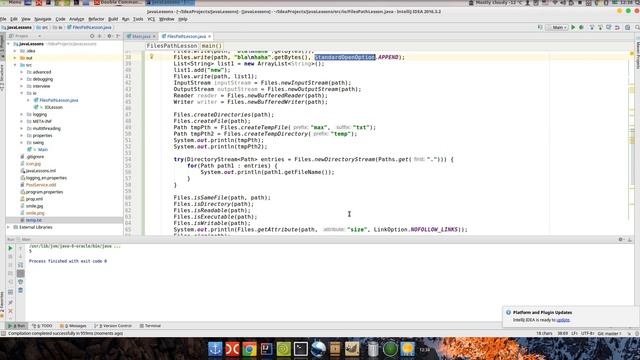Open Run panel settings gear icon
640x360 pixels.
point(621,240)
